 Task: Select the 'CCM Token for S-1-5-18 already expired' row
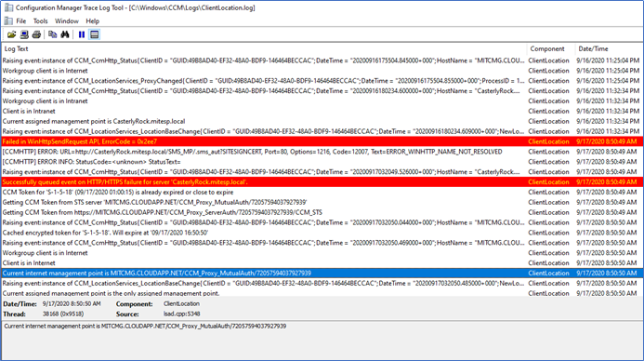(x=322, y=192)
